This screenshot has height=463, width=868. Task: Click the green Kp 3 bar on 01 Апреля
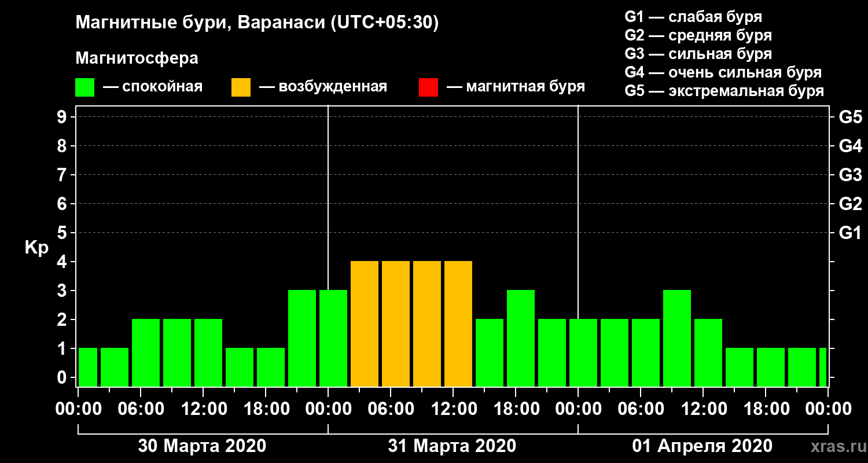[x=677, y=338]
